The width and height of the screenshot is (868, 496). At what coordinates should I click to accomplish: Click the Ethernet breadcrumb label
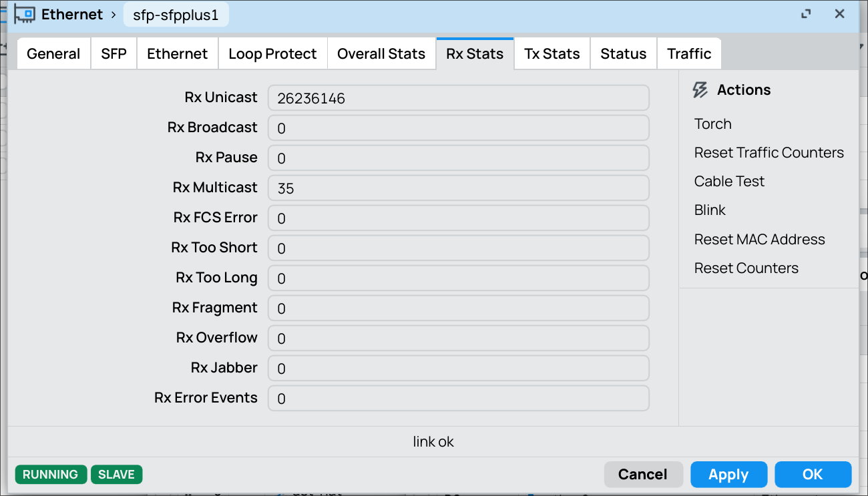click(72, 14)
